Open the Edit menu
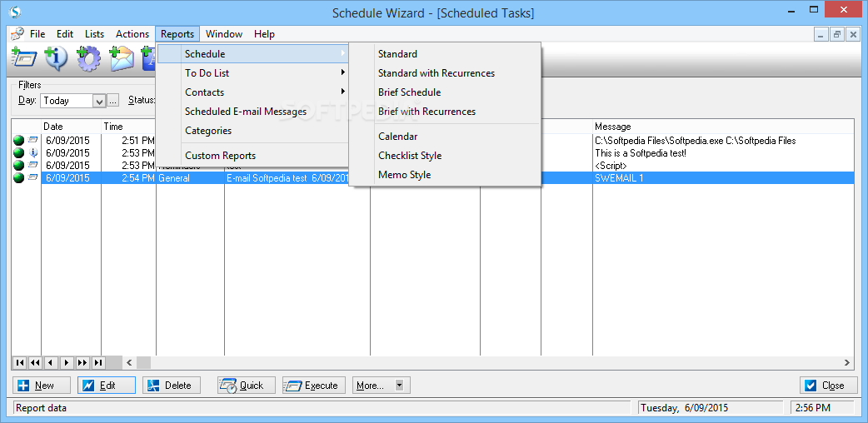 click(65, 34)
